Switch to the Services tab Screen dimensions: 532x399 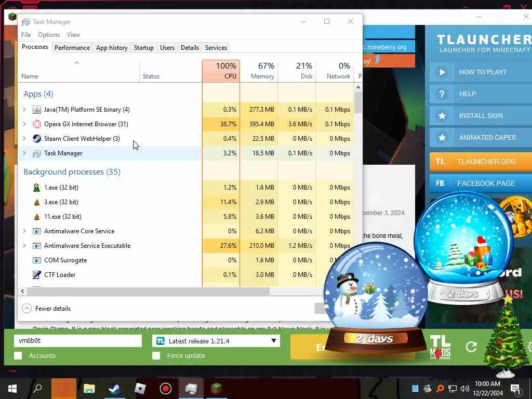[216, 48]
